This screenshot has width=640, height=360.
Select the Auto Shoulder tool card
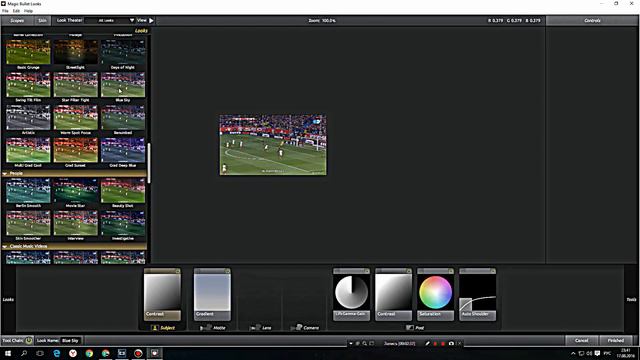(478, 294)
